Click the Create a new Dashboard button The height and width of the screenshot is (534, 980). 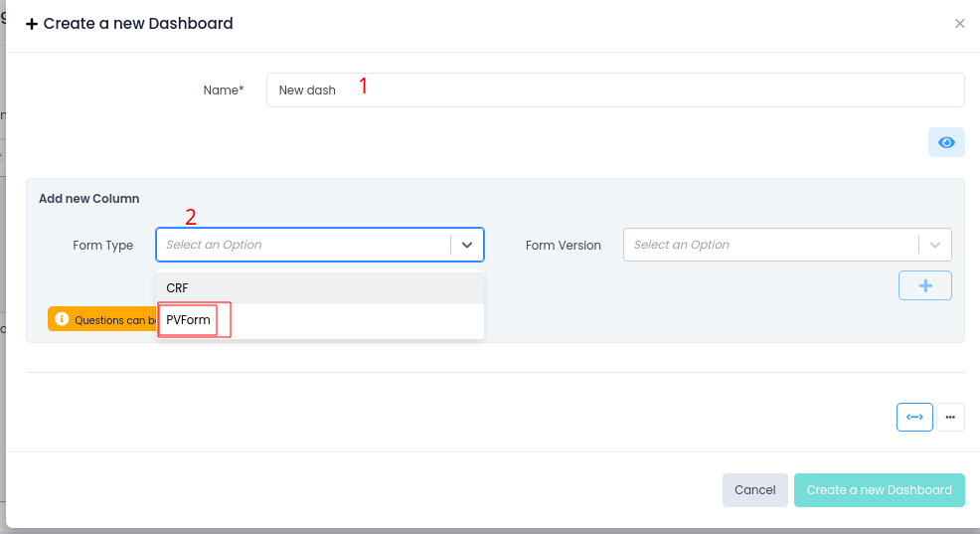879,490
